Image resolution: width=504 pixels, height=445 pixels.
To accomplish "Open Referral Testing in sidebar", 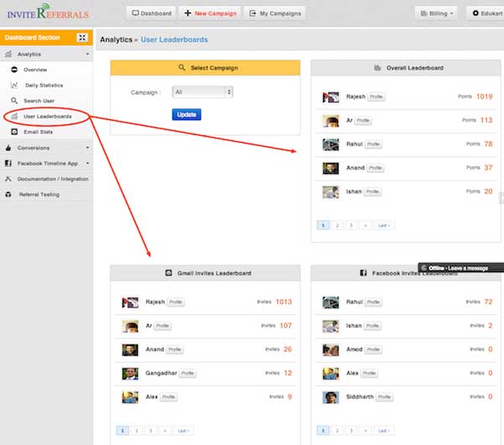I will point(39,195).
